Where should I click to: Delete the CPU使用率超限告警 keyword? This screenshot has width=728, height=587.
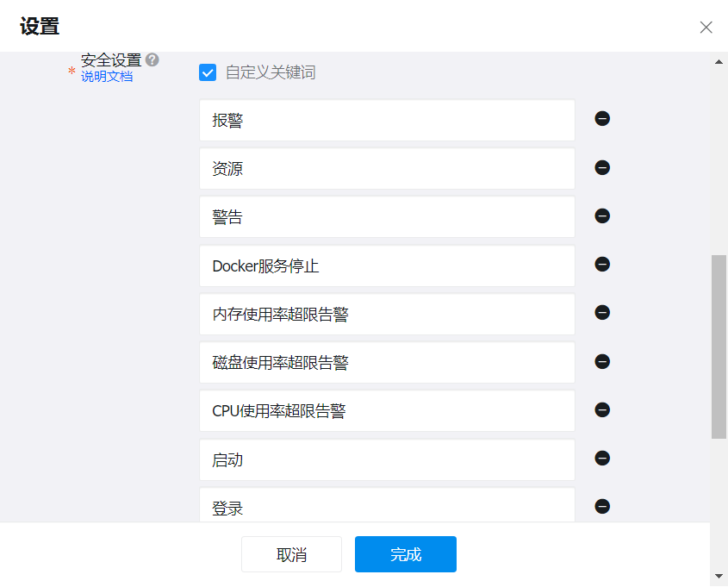(x=602, y=409)
